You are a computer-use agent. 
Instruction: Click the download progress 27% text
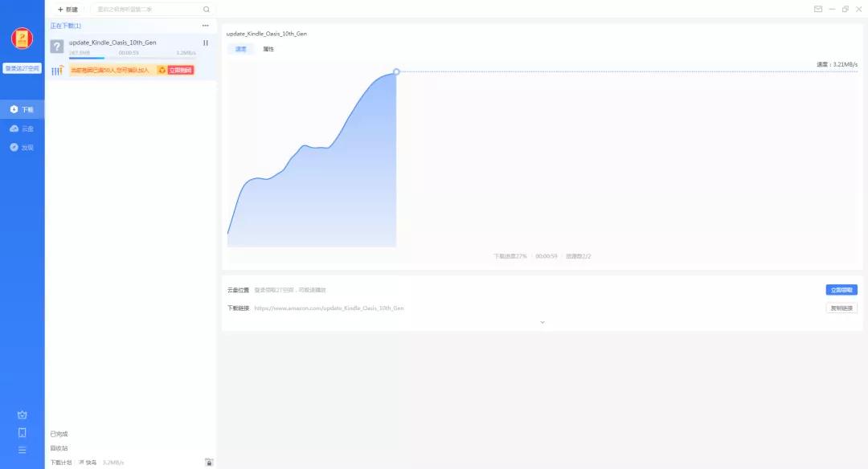(x=510, y=256)
